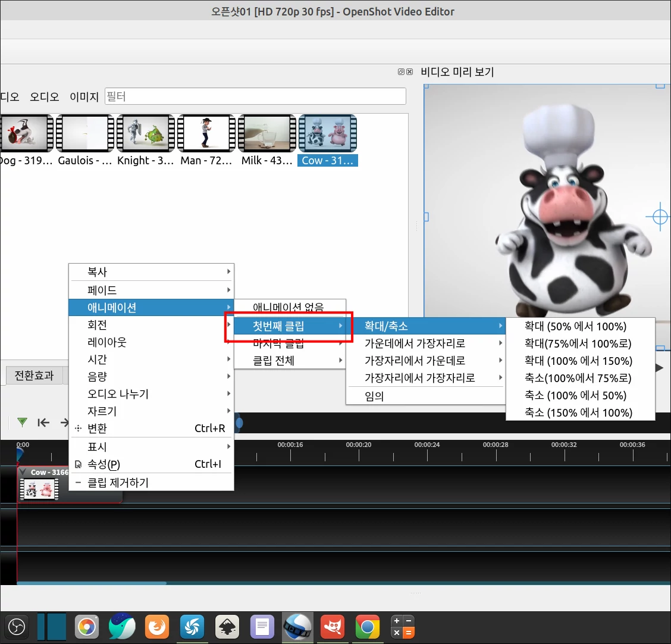
Task: Expand arrow on 표시 row
Action: 228,446
